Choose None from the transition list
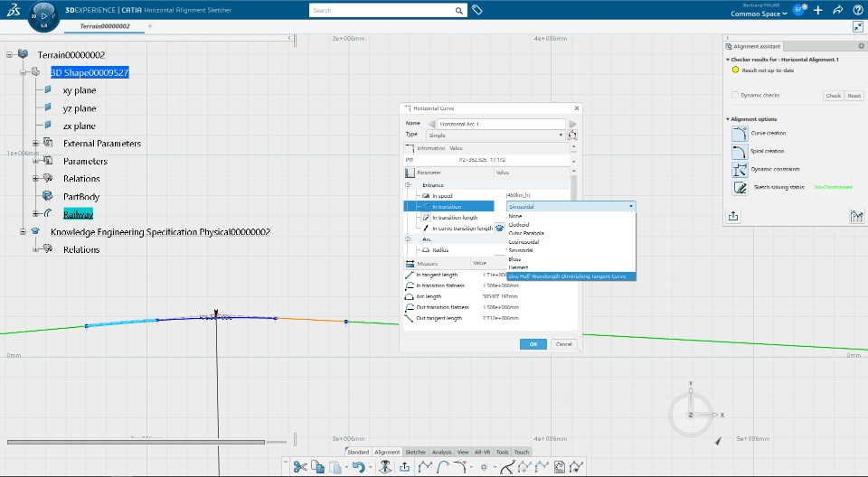Image resolution: width=868 pixels, height=477 pixels. pyautogui.click(x=515, y=216)
